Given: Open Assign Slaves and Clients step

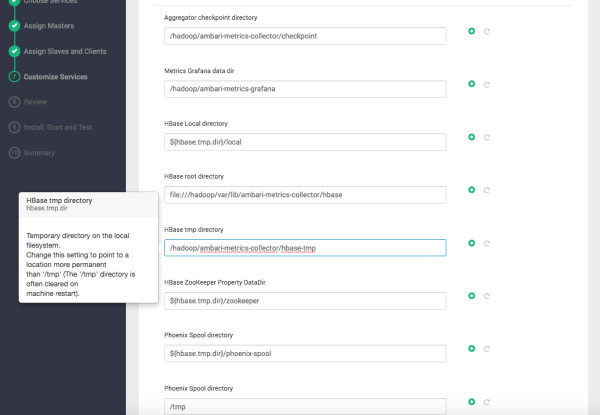Looking at the screenshot, I should pos(64,51).
